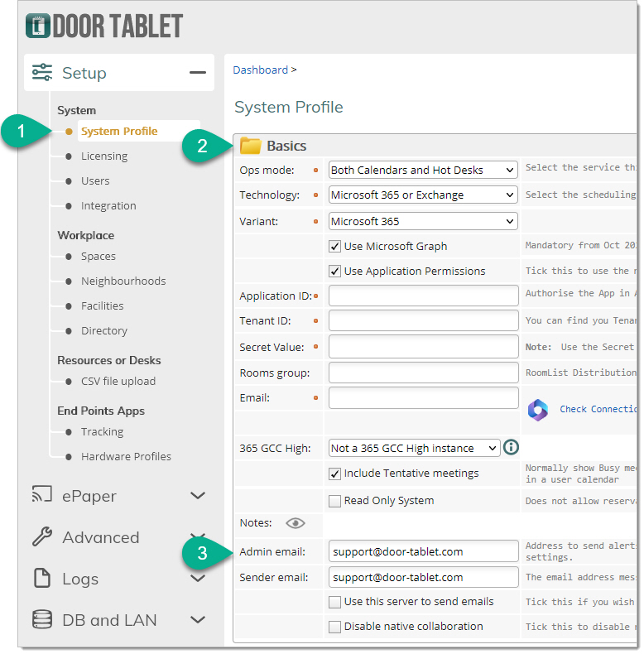Click the Dashboard breadcrumb link
The height and width of the screenshot is (654, 644).
tap(260, 70)
